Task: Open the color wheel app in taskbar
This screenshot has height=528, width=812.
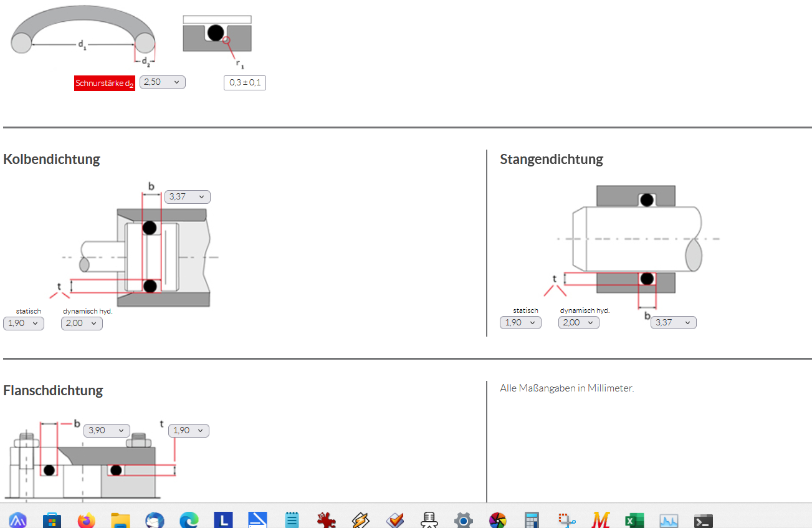Action: [497, 521]
